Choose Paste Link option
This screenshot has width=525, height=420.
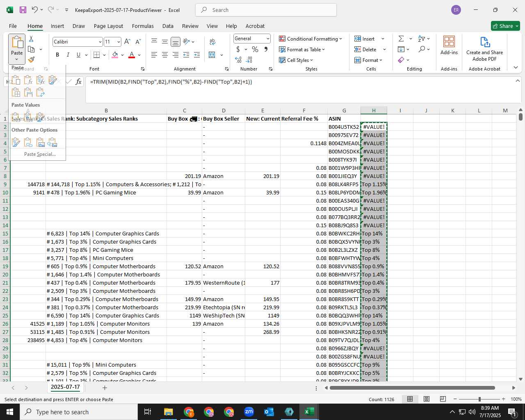coord(28,142)
